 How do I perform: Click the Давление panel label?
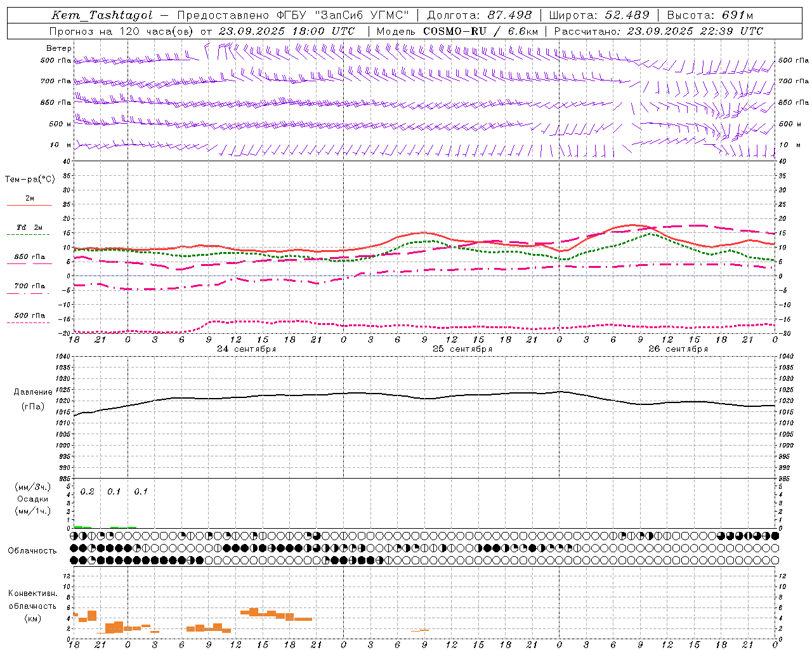pyautogui.click(x=33, y=392)
